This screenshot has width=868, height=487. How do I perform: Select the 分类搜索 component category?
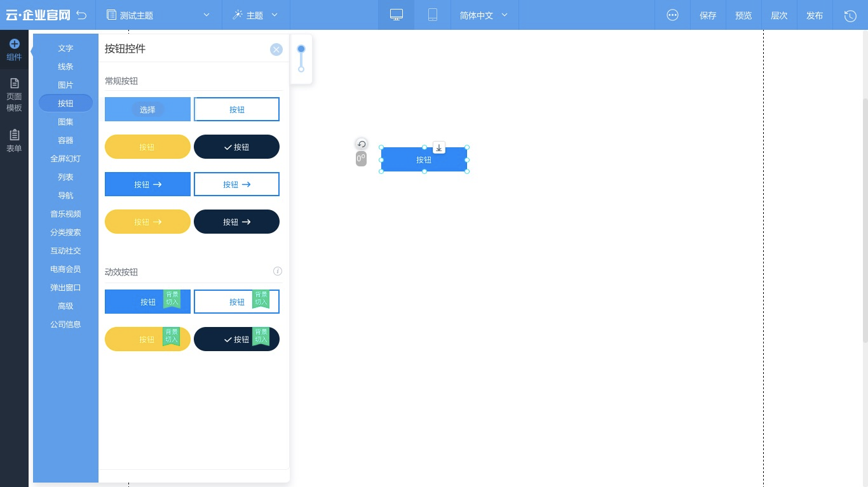(65, 232)
